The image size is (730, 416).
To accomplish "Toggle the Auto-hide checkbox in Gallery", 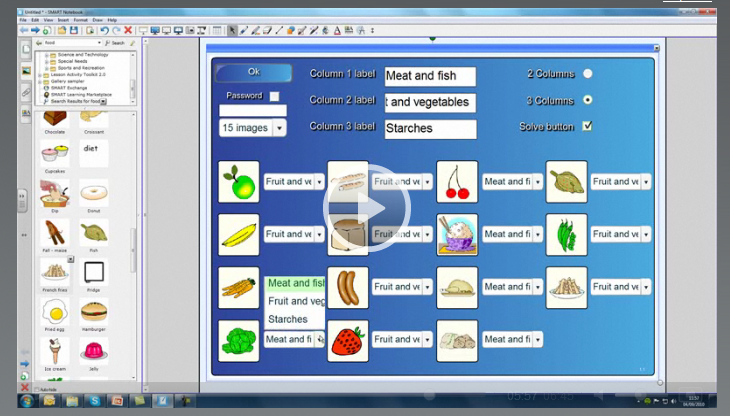I will (37, 389).
